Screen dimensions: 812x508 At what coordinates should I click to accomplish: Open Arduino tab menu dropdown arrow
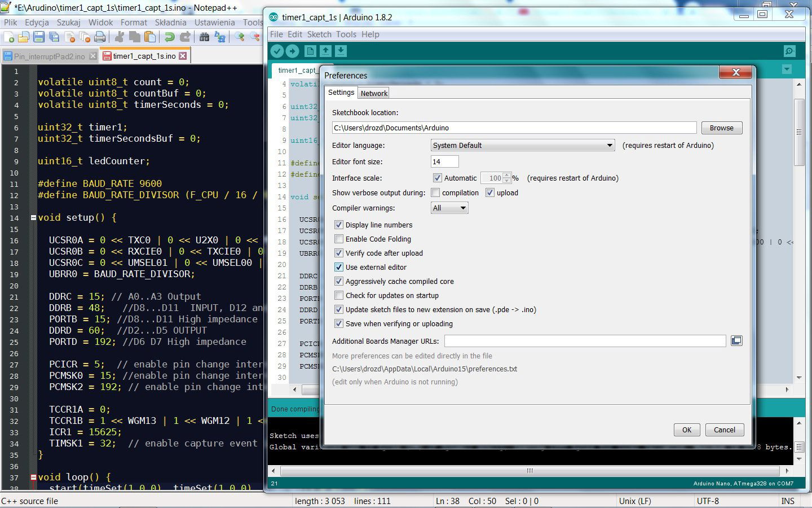click(x=787, y=69)
